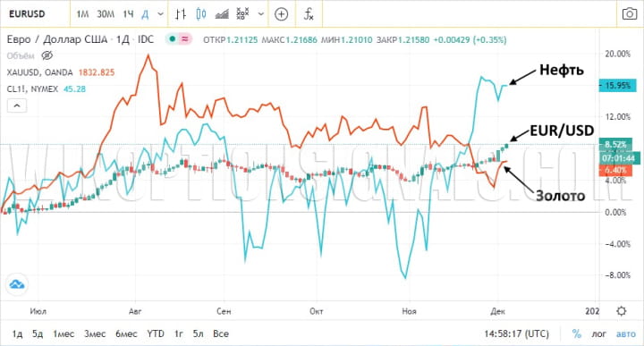Switch chart to bars style
The height and width of the screenshot is (346, 644).
pyautogui.click(x=181, y=14)
